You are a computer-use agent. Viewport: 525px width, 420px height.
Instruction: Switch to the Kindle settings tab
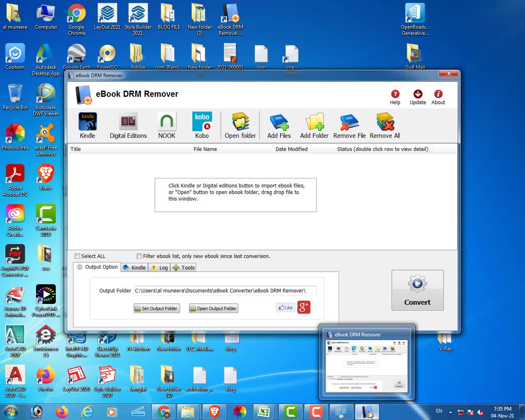[x=134, y=267]
